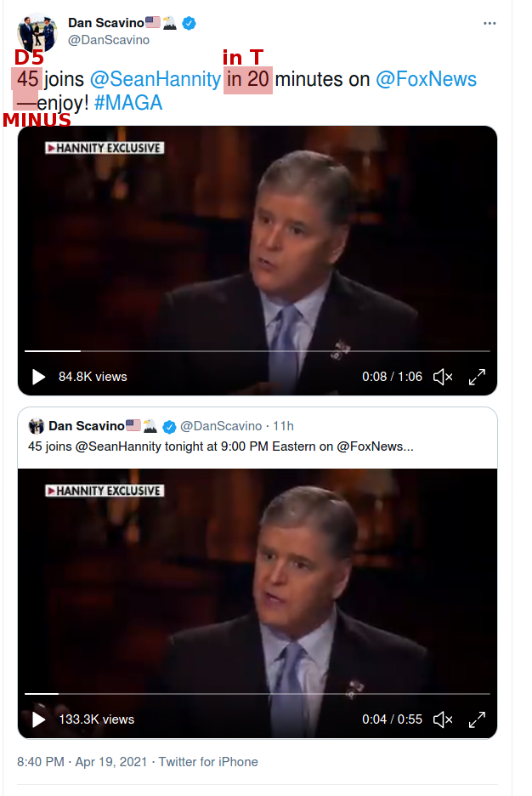Unmute the bottom video's speaker icon
The width and height of the screenshot is (532, 796).
[x=443, y=719]
